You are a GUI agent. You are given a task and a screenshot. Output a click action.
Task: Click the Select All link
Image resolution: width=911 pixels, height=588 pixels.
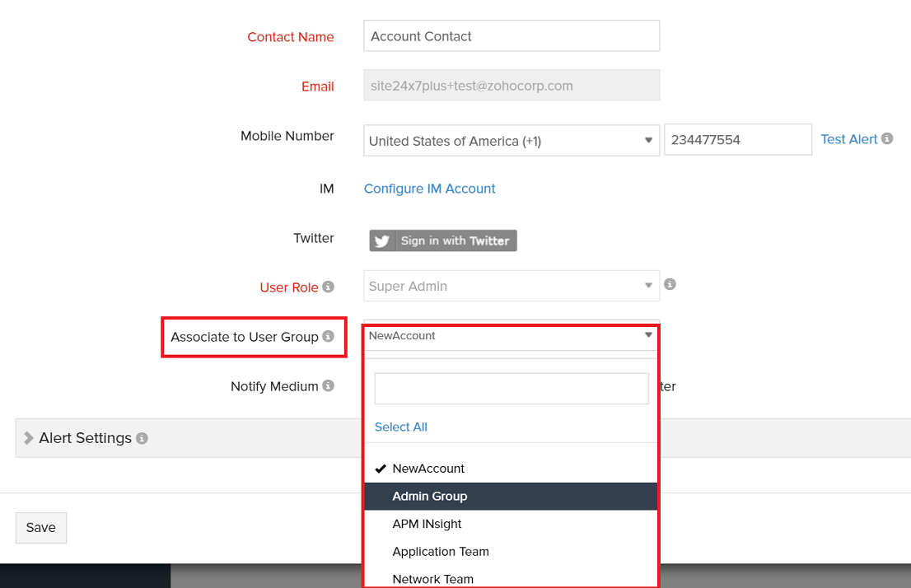coord(401,427)
